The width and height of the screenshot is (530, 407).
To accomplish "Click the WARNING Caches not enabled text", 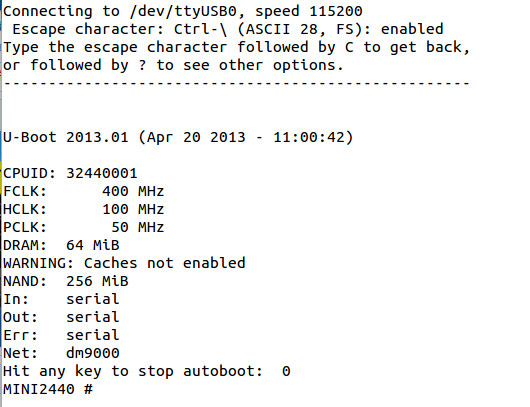I will click(124, 263).
